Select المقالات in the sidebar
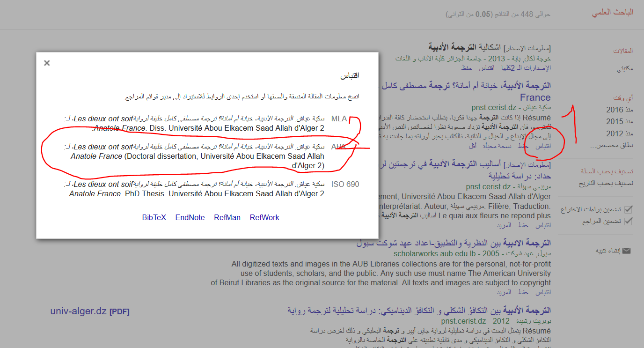 (x=623, y=51)
